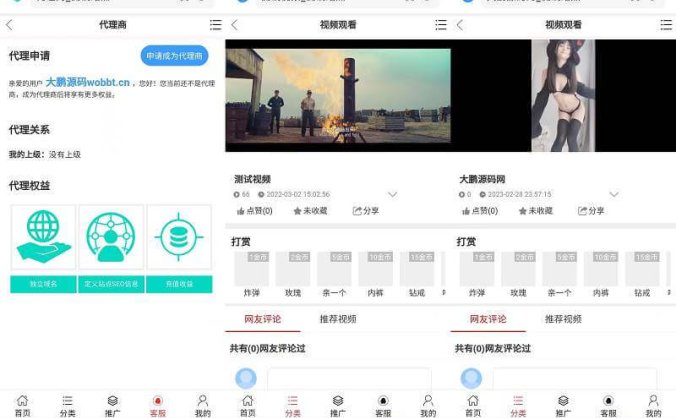676x418 pixels.
Task: Send 钻戒 gift on 大鹏源码网 screen
Action: click(642, 275)
